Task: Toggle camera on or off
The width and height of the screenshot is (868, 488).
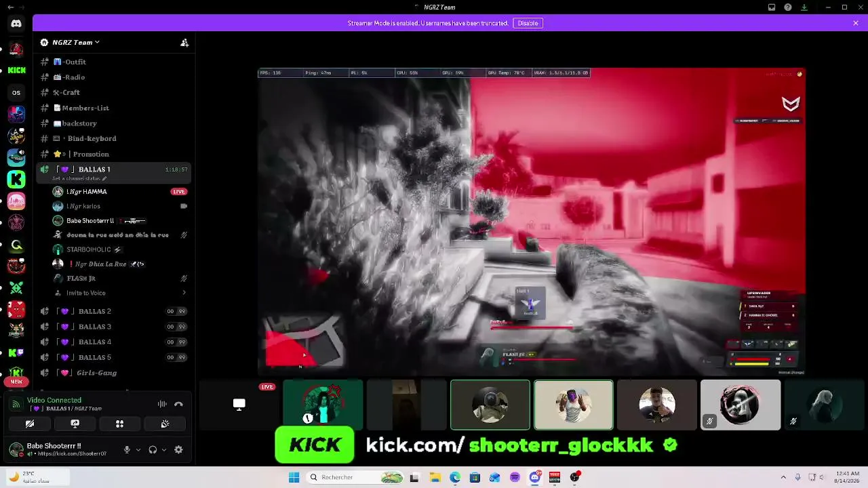Action: point(29,424)
